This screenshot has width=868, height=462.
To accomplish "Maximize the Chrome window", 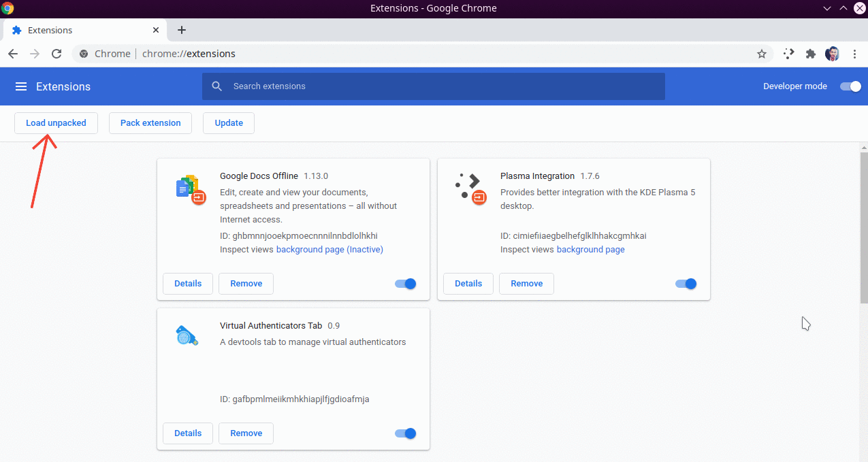I will point(843,8).
